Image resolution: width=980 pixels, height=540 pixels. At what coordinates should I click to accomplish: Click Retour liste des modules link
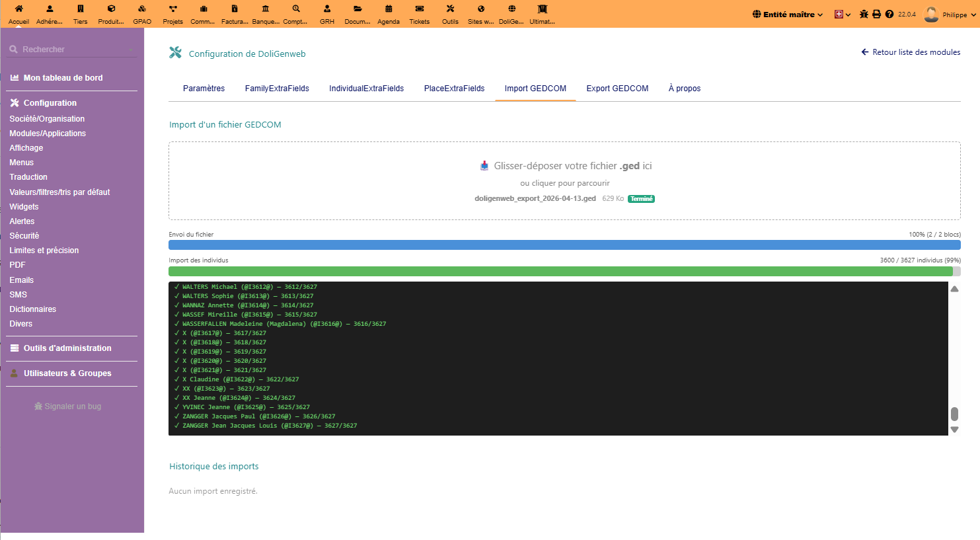click(911, 52)
